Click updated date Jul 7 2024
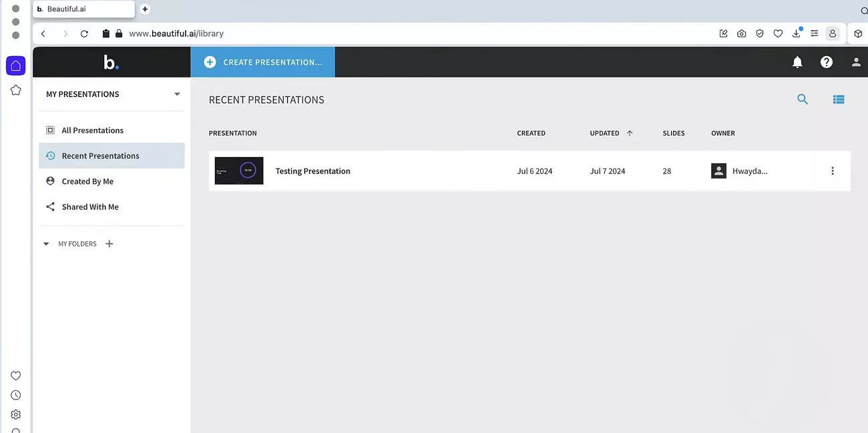Image resolution: width=868 pixels, height=433 pixels. (608, 171)
